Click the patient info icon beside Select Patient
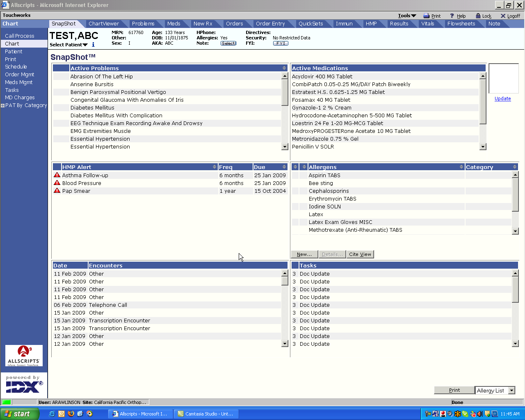Image resolution: width=525 pixels, height=420 pixels. tap(93, 45)
